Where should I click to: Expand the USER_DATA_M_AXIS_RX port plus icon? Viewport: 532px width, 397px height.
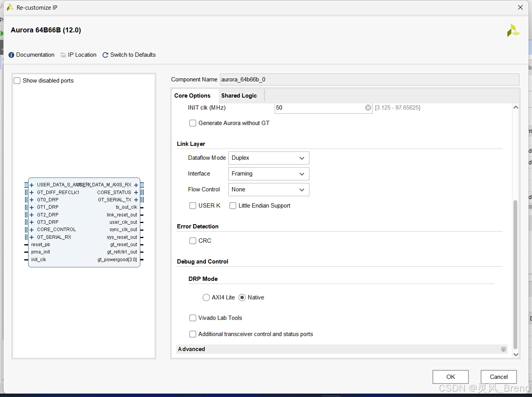[x=136, y=185]
